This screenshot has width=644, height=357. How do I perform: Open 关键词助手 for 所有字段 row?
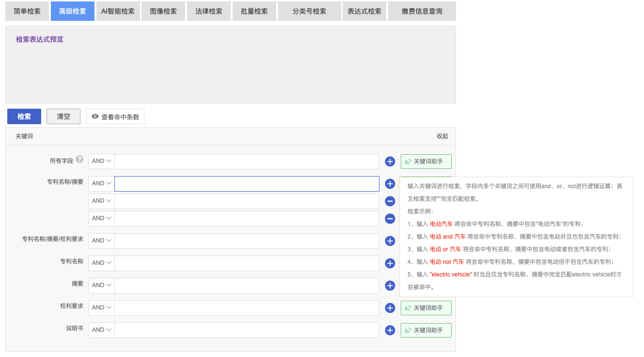(426, 162)
